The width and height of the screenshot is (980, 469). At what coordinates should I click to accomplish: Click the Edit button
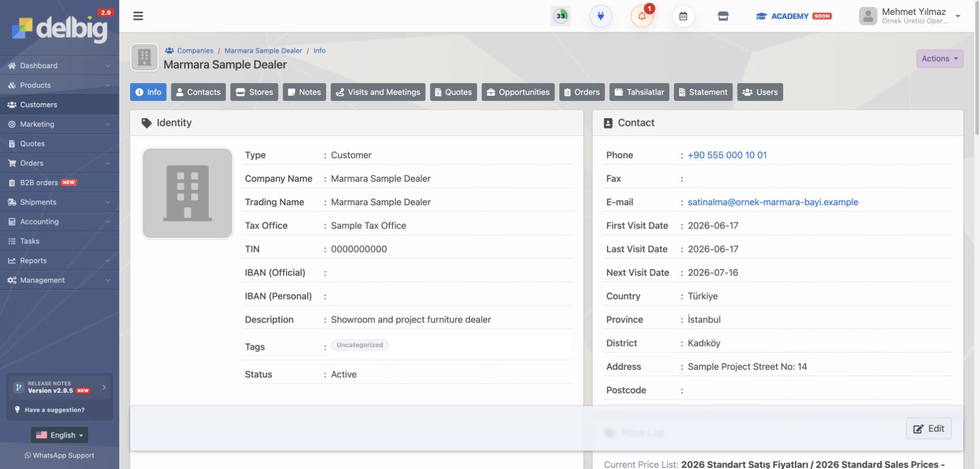[929, 429]
